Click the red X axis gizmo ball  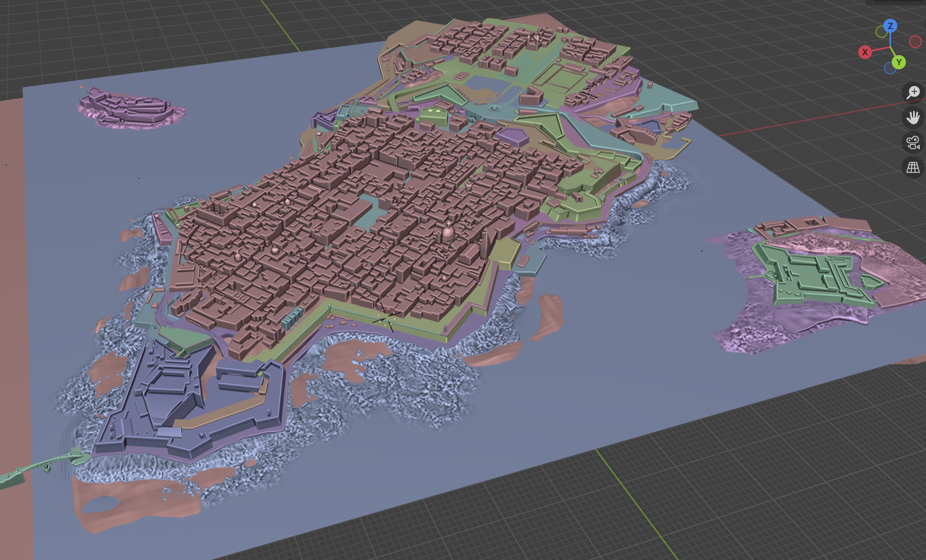click(x=865, y=52)
